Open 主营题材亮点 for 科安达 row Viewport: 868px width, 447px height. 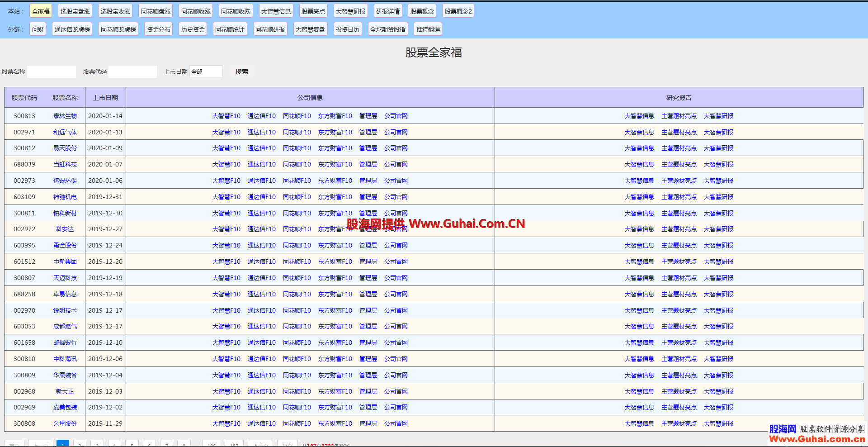pyautogui.click(x=679, y=229)
